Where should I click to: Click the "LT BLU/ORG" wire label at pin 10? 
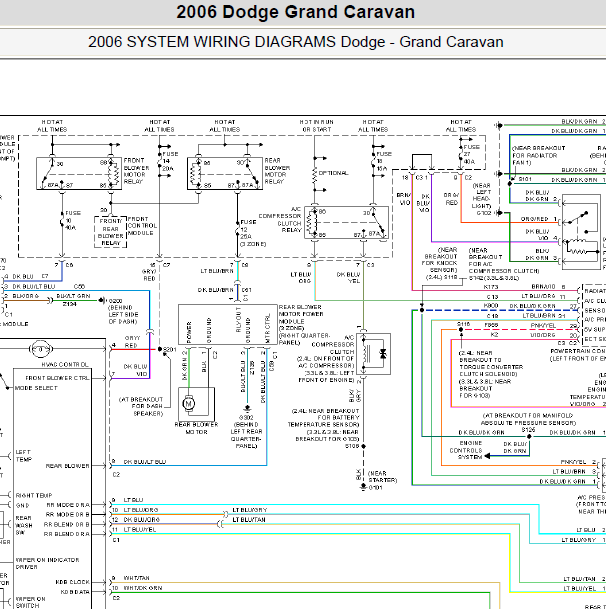(141, 510)
